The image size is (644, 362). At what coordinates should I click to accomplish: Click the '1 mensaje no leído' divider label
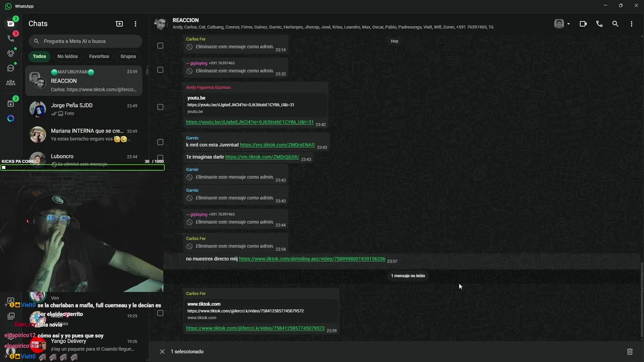(408, 276)
